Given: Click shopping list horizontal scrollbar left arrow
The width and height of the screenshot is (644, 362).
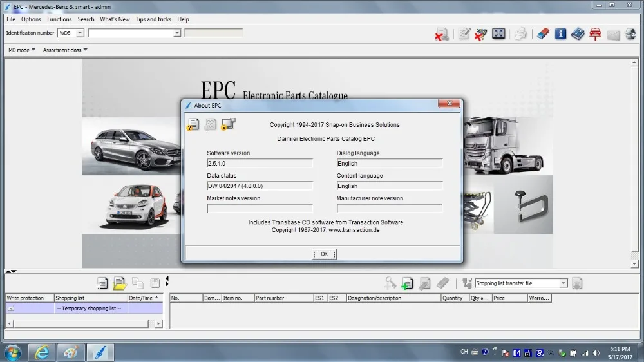Looking at the screenshot, I should click(x=10, y=324).
